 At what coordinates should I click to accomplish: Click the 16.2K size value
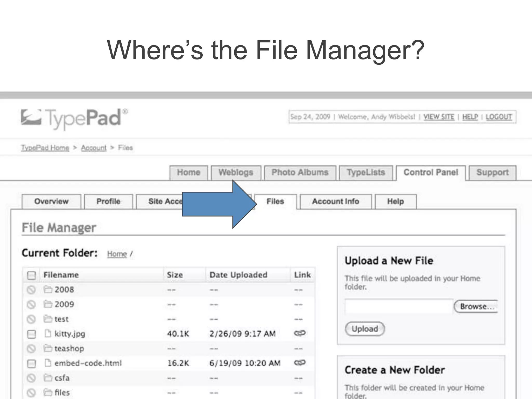(x=178, y=363)
